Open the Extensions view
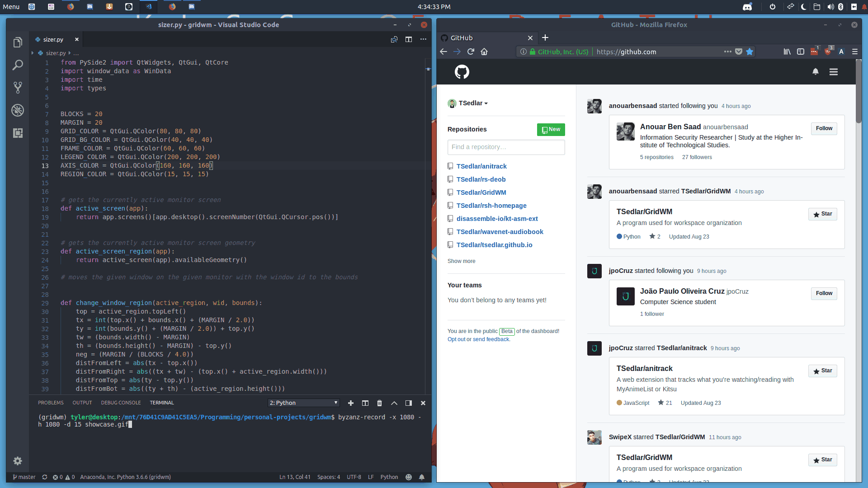 click(18, 133)
